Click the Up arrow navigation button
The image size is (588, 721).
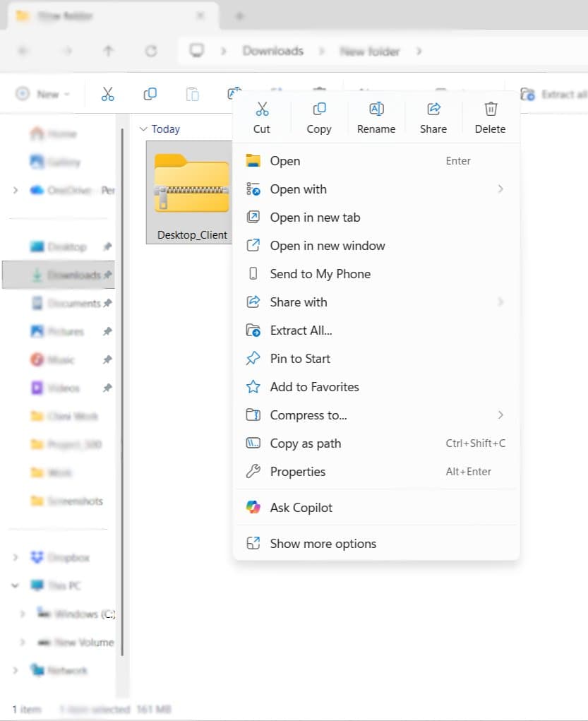point(109,51)
